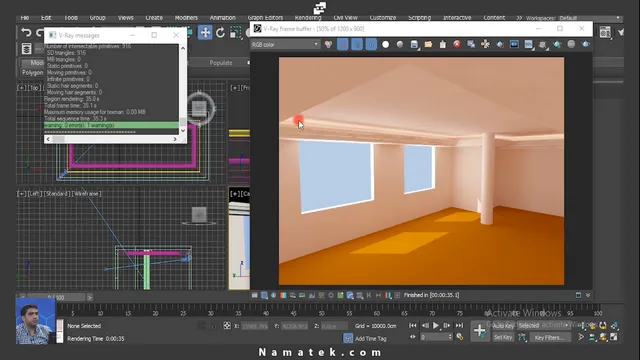
Task: Open the Animation menu
Action: [x=222, y=18]
